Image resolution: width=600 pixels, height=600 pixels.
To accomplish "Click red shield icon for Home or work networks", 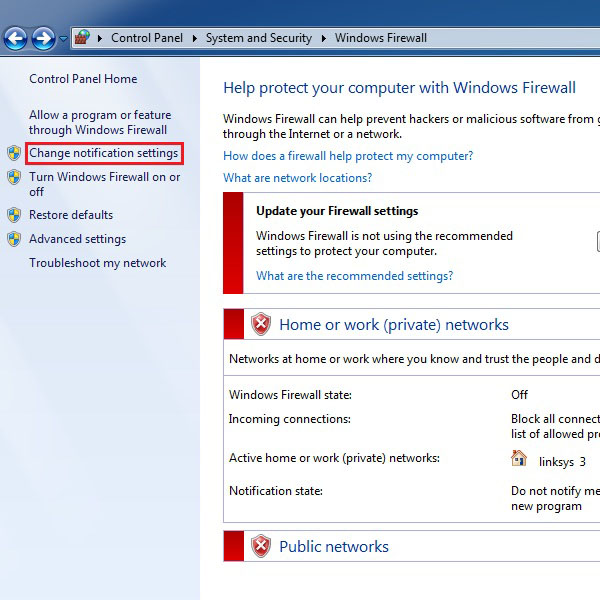I will coord(261,324).
